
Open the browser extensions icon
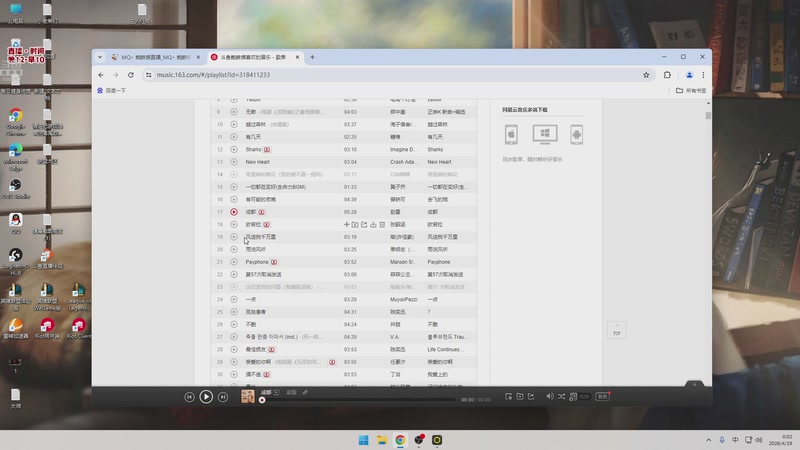pyautogui.click(x=667, y=75)
